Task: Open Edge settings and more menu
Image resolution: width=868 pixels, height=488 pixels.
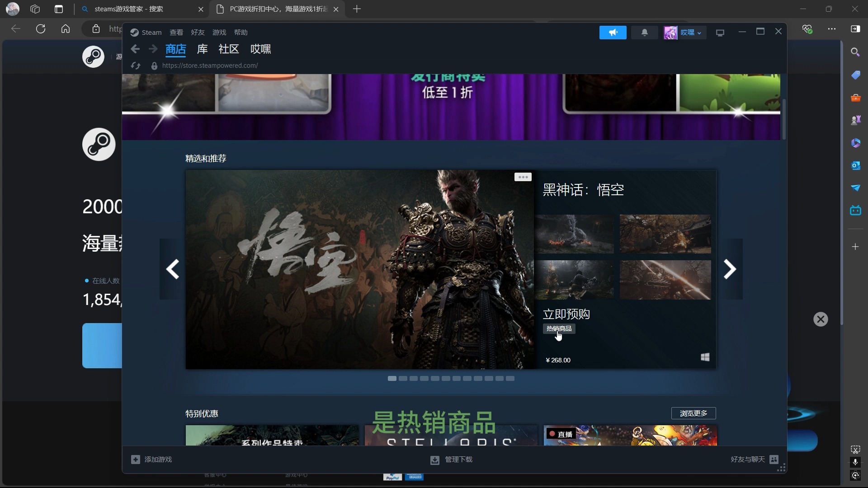Action: [x=832, y=29]
